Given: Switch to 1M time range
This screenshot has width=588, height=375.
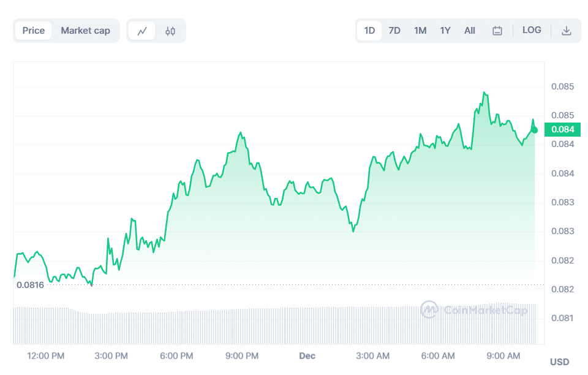Looking at the screenshot, I should click(x=420, y=31).
